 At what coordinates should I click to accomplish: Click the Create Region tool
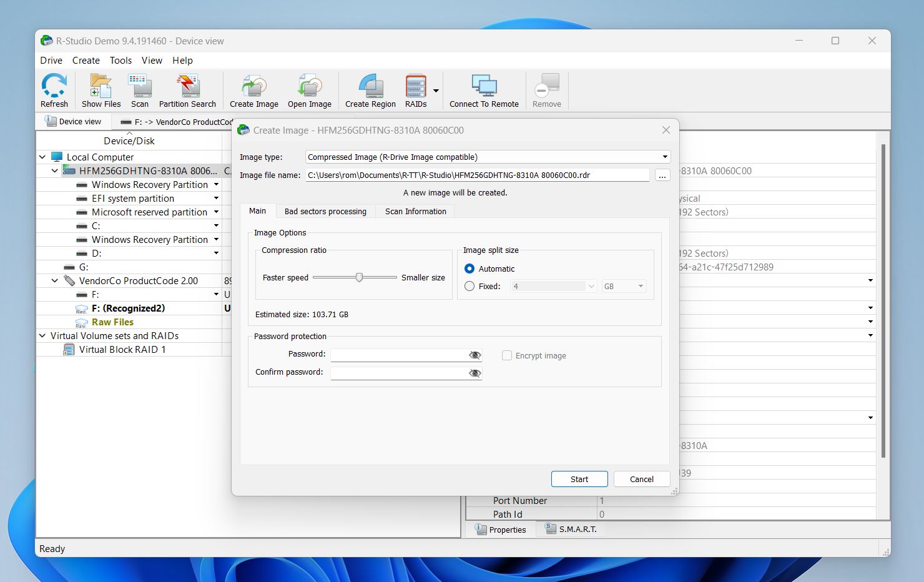coord(370,89)
